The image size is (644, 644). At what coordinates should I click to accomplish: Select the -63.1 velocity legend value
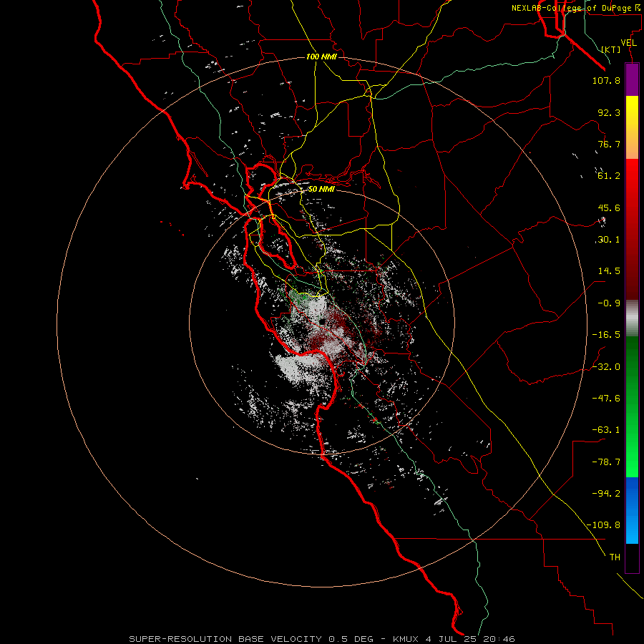coord(606,430)
